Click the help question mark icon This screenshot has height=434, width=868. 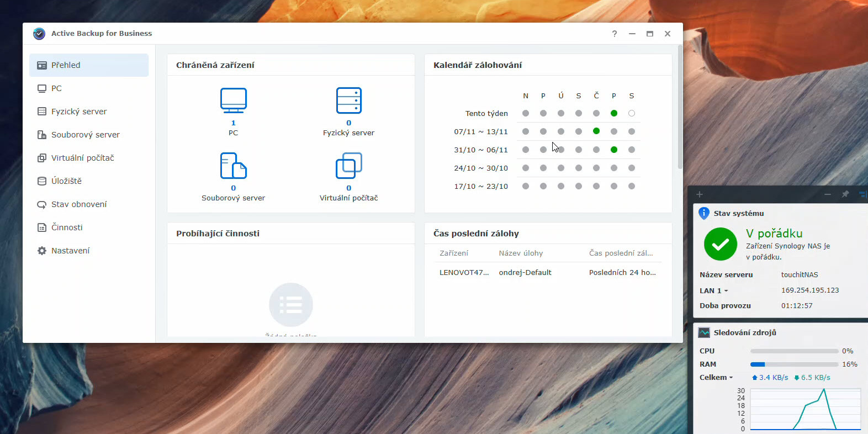click(x=614, y=34)
